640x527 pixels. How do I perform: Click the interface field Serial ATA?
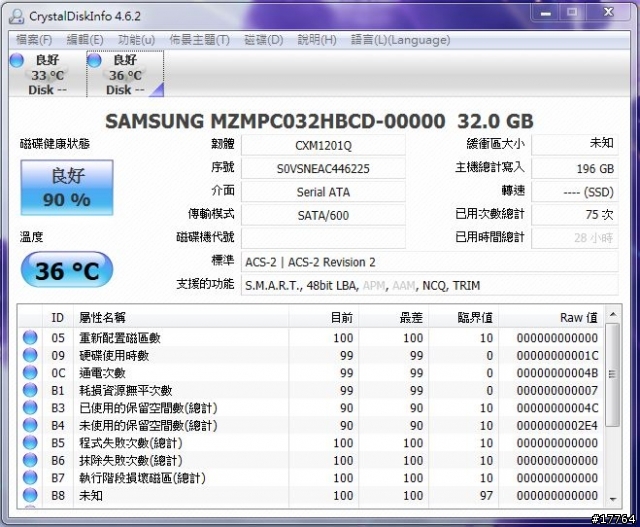click(x=323, y=192)
